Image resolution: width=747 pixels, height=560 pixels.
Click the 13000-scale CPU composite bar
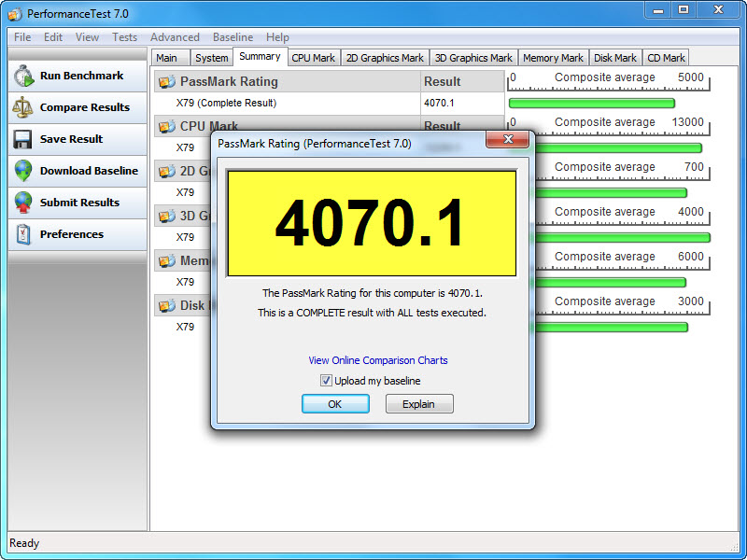tap(618, 148)
